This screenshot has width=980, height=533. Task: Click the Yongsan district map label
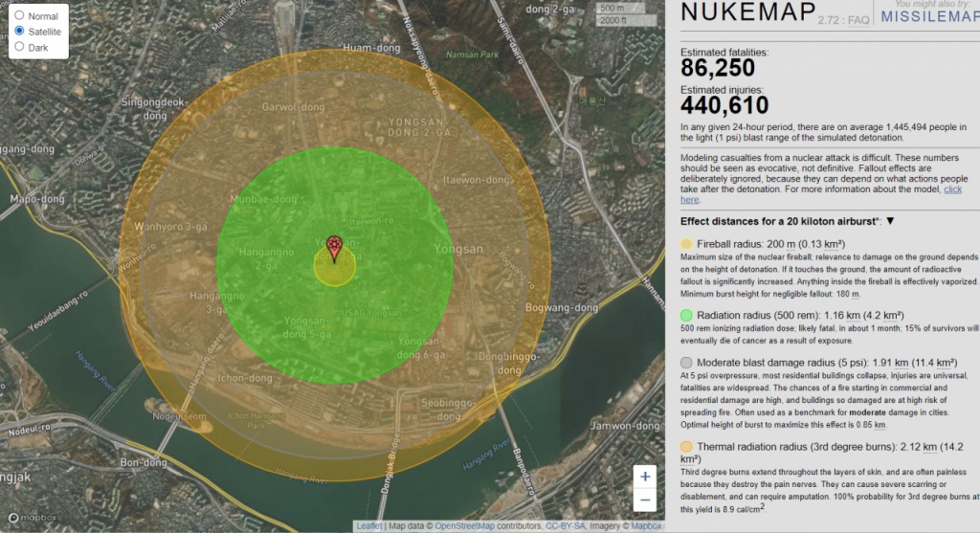pyautogui.click(x=458, y=249)
